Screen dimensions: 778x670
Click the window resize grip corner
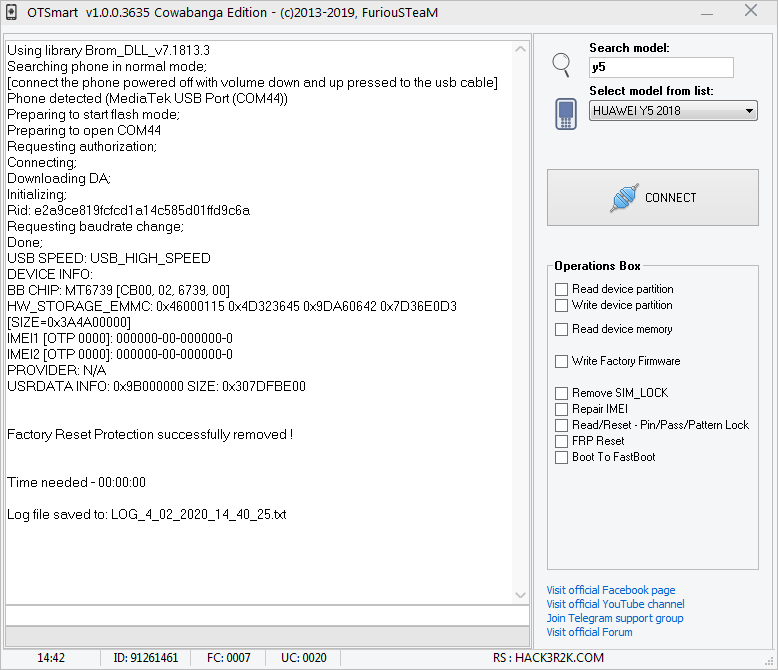770,662
